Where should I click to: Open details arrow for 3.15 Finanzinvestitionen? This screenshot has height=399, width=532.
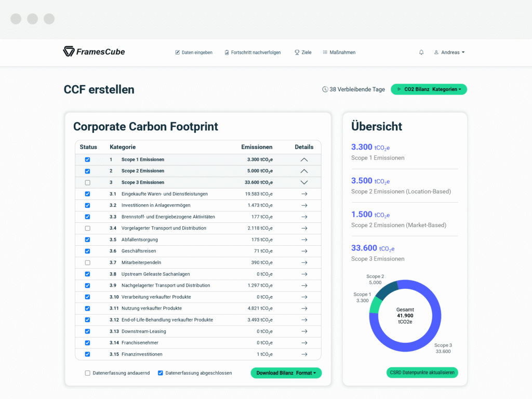tap(304, 354)
